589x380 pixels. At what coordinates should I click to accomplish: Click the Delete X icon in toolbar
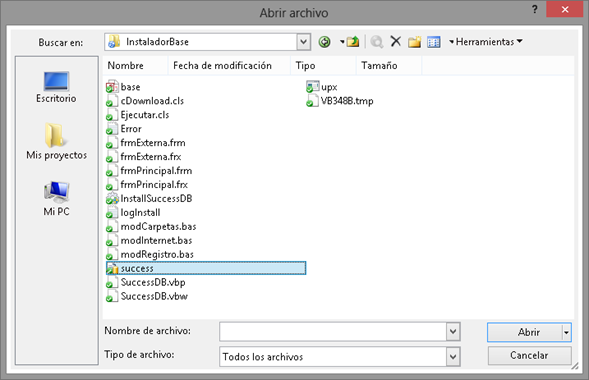[396, 41]
